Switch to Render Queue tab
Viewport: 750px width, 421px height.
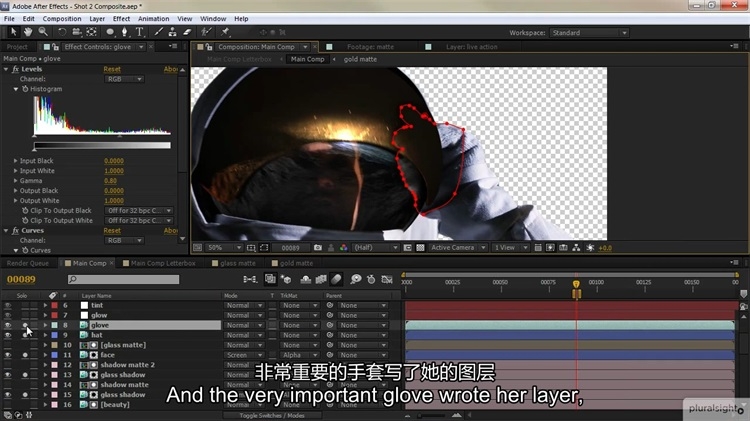pos(28,263)
